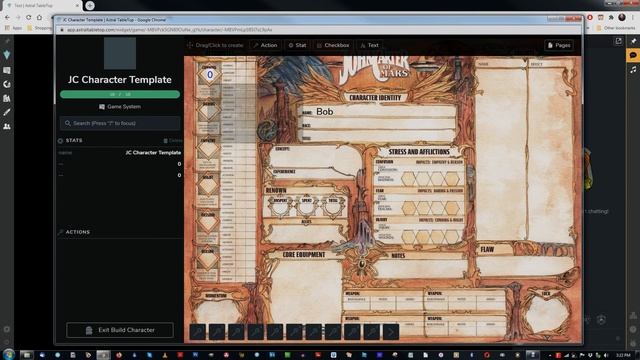
Task: Click the ACTIONS section header
Action: (78, 232)
